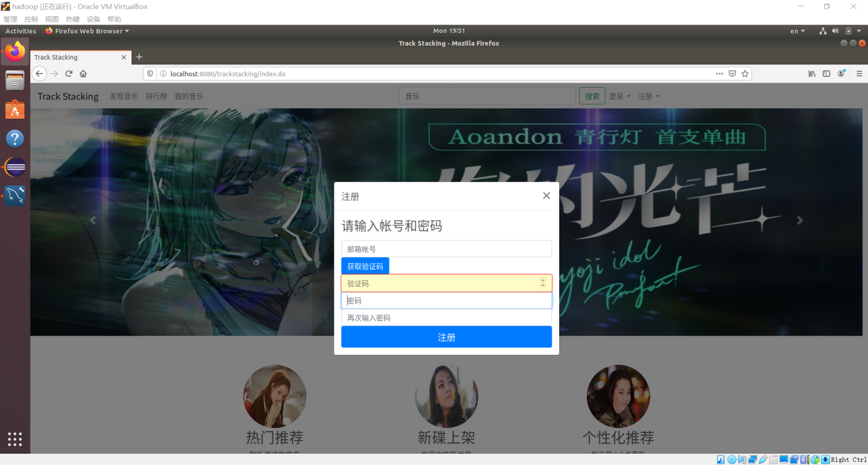868x465 pixels.
Task: Close the 注册 dialog
Action: click(546, 196)
